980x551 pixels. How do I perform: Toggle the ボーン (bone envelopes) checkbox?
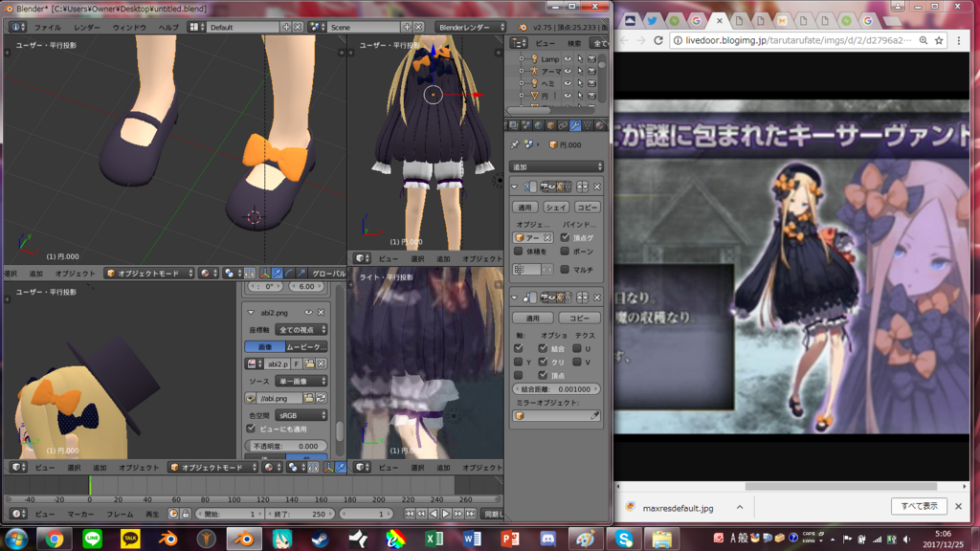click(565, 252)
